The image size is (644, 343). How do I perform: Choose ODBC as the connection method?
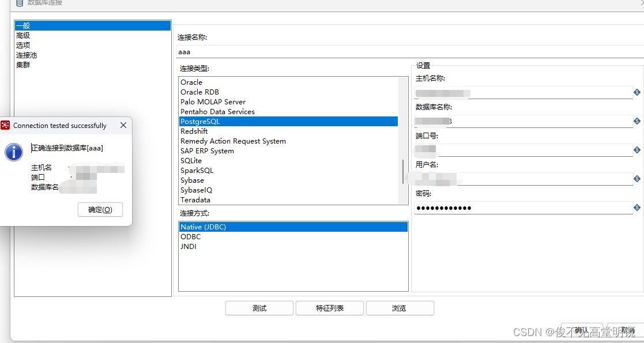[191, 236]
